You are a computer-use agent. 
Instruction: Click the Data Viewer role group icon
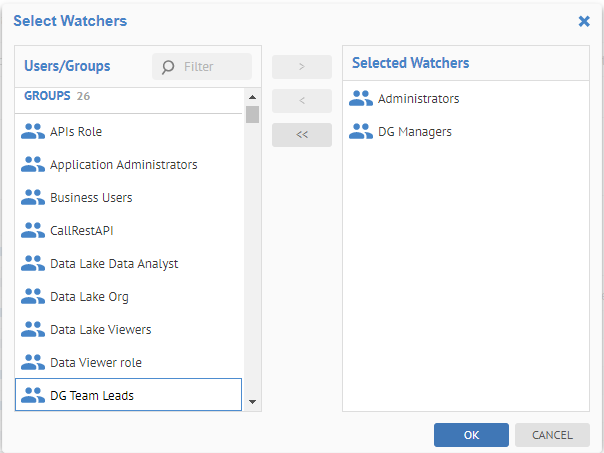(33, 363)
